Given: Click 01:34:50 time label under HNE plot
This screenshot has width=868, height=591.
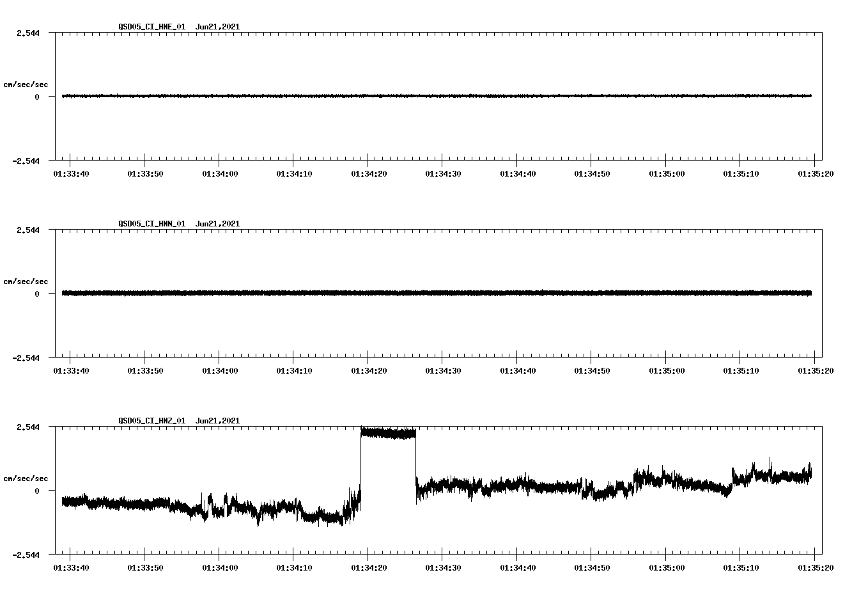Looking at the screenshot, I should tap(592, 173).
